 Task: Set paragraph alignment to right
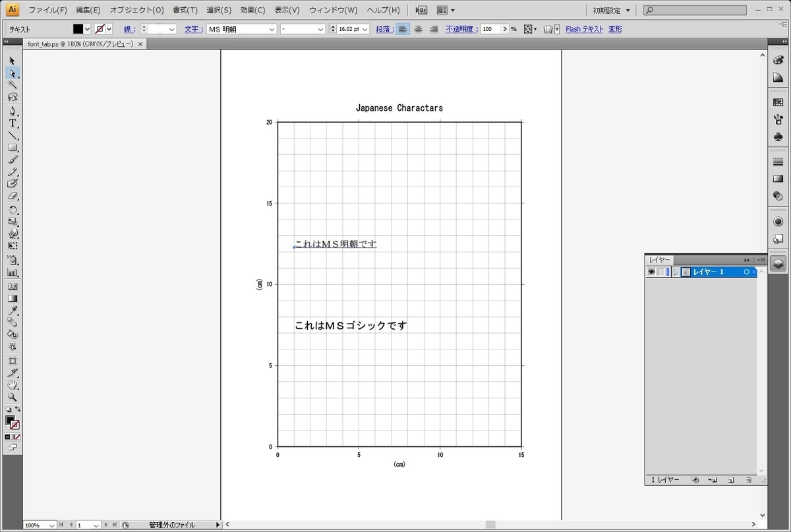pyautogui.click(x=433, y=29)
